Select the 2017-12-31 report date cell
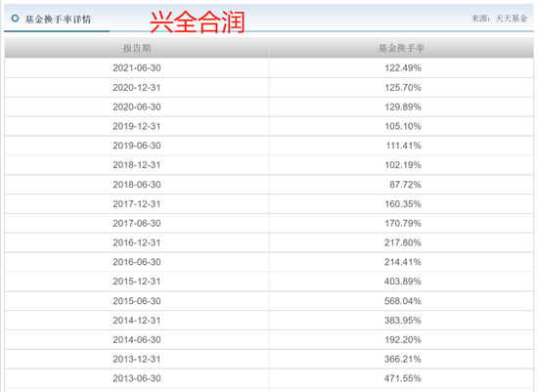The image size is (538, 392). pos(137,204)
